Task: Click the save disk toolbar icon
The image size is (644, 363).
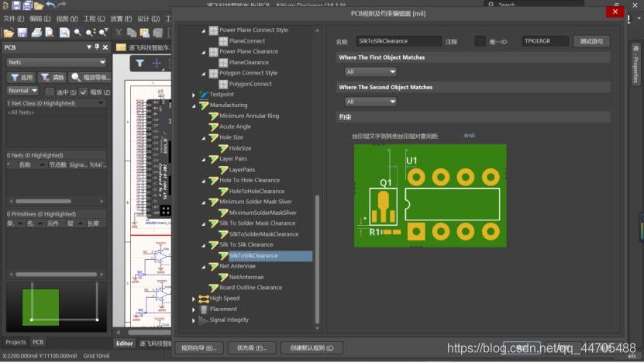Action: [22, 33]
